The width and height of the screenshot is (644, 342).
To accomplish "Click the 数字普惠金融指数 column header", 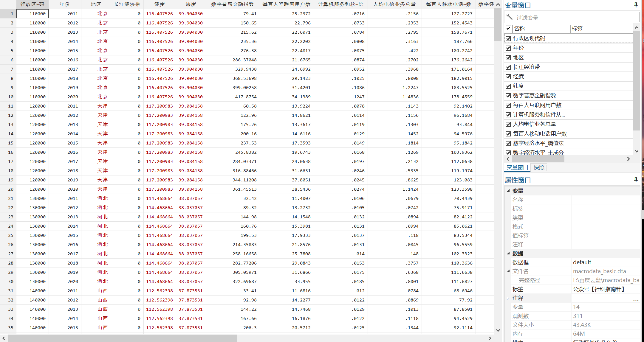I will [x=233, y=4].
